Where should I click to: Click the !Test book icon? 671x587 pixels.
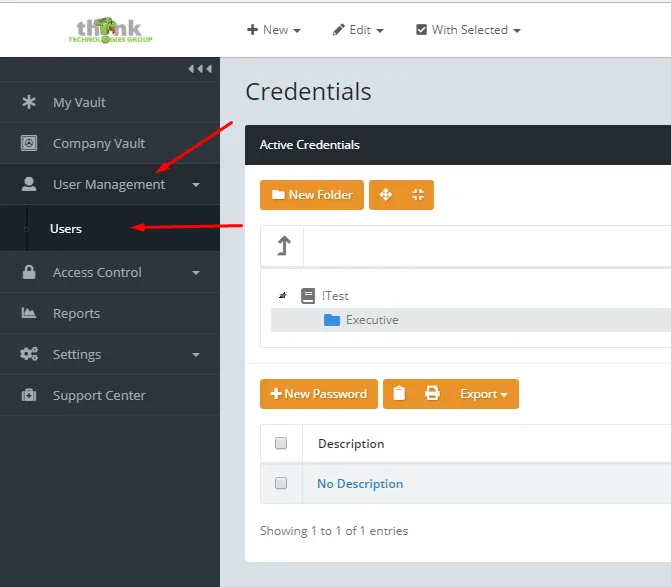pos(308,296)
